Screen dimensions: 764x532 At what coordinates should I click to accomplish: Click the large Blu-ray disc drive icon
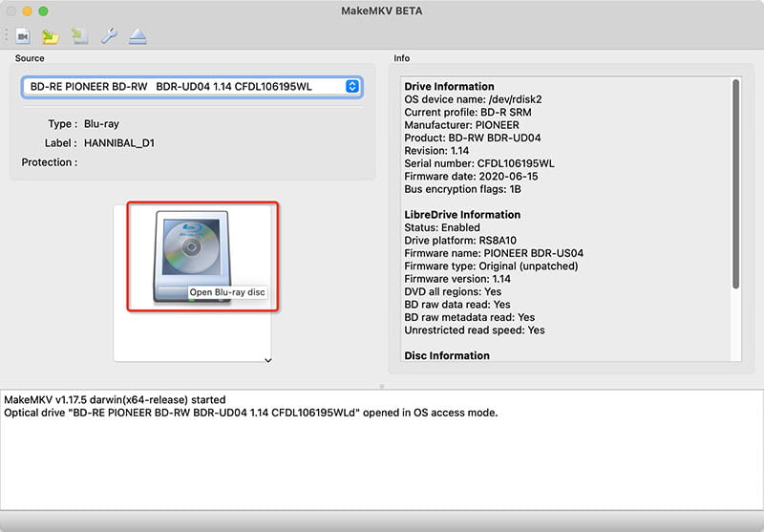[x=192, y=255]
